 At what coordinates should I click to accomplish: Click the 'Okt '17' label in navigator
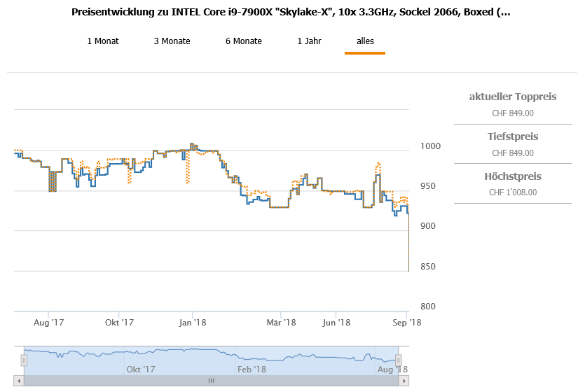[x=140, y=369]
